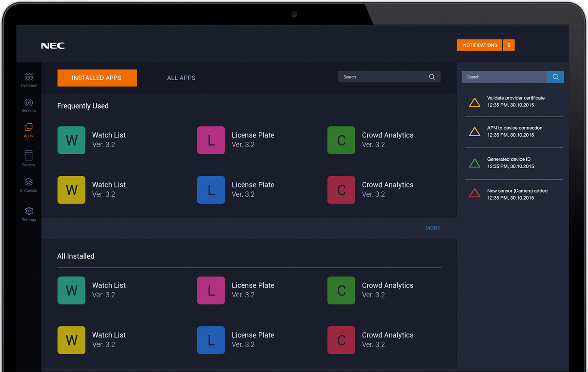
Task: Click the notification count badge showing 5
Action: [509, 45]
